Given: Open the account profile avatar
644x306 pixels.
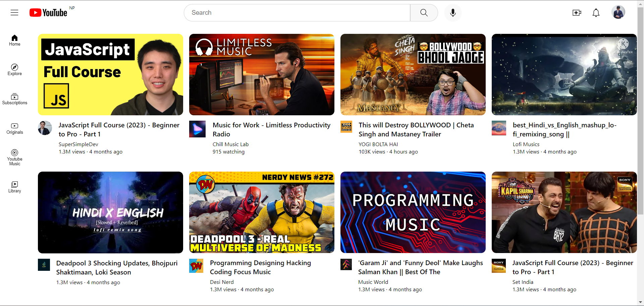Looking at the screenshot, I should pyautogui.click(x=618, y=12).
